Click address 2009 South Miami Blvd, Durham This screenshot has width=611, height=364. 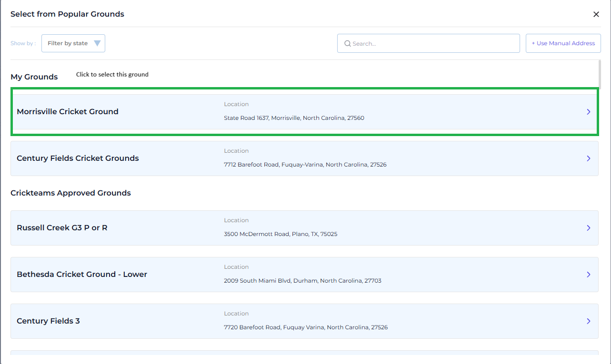[x=302, y=281]
